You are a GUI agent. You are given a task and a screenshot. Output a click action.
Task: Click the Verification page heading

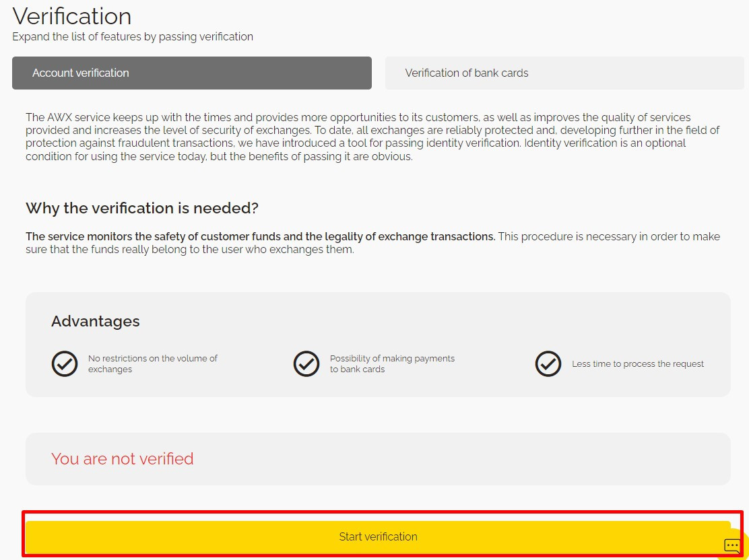click(72, 16)
